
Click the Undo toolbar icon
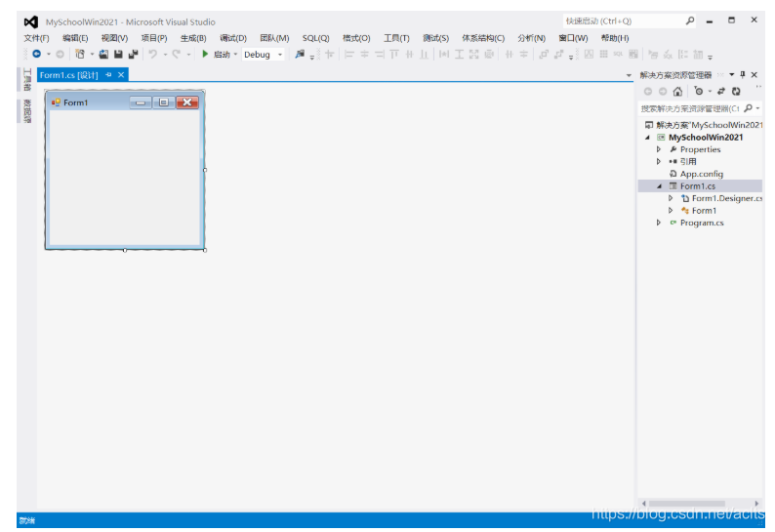click(x=153, y=55)
